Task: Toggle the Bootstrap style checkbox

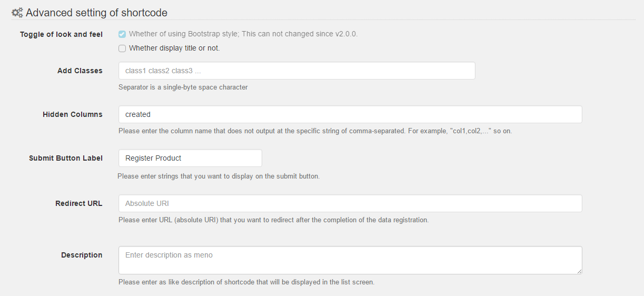Action: [x=122, y=34]
